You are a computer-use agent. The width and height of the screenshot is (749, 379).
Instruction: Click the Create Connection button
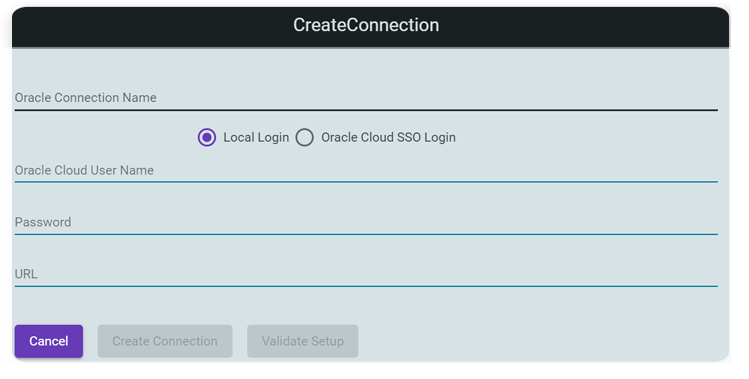pos(165,341)
